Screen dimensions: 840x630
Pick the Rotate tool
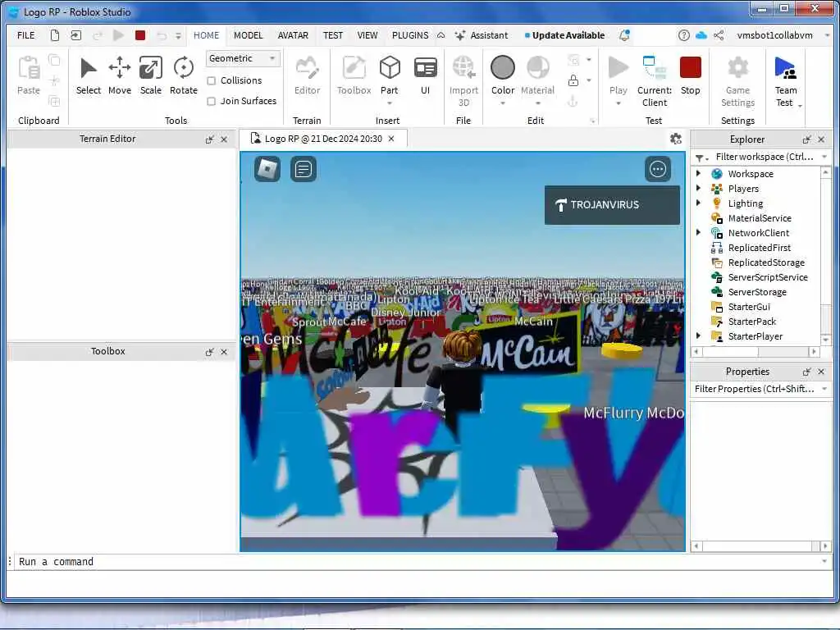pos(183,76)
